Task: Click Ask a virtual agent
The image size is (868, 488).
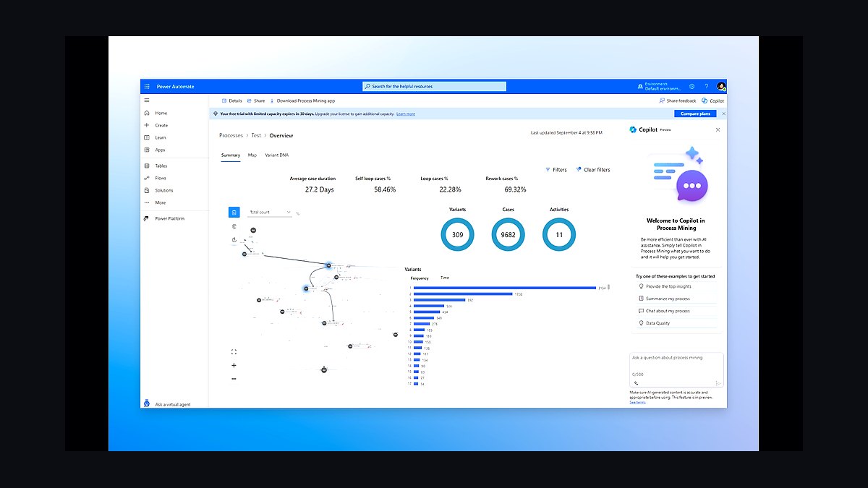Action: coord(173,404)
